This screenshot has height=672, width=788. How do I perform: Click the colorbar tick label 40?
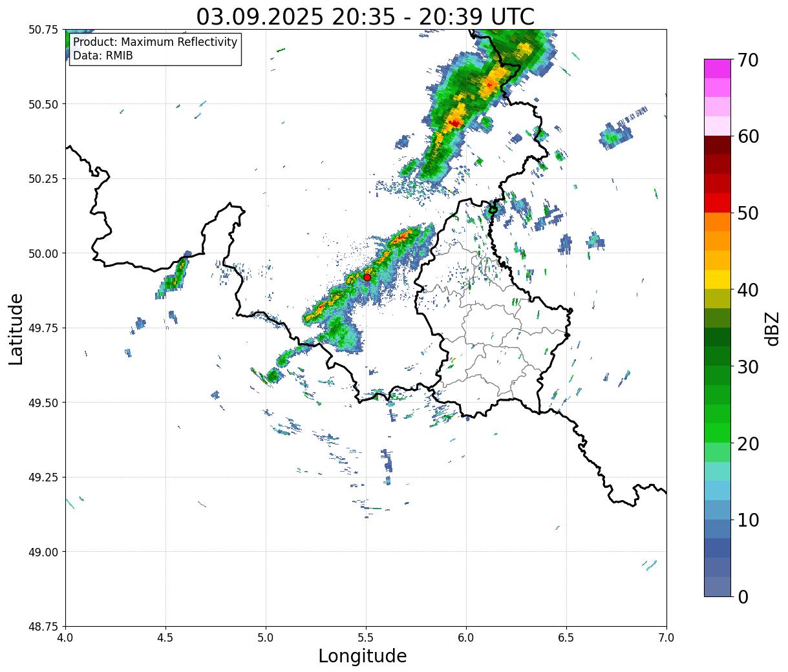coord(747,290)
